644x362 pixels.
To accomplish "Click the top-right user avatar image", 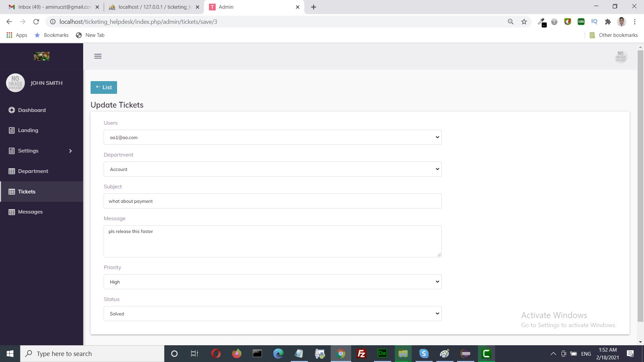I will pos(621,57).
